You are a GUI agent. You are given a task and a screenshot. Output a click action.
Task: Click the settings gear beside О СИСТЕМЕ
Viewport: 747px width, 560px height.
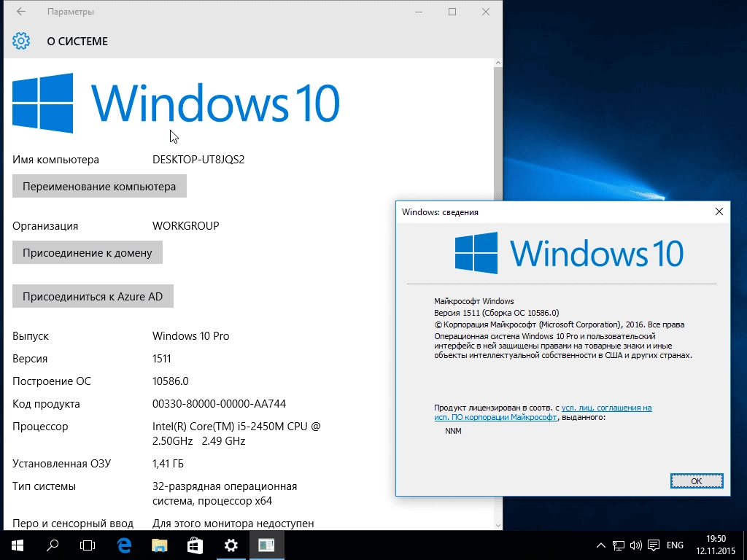[21, 41]
